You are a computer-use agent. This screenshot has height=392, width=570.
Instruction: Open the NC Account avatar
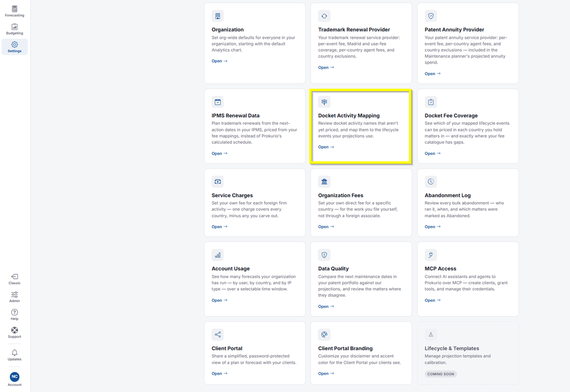[14, 379]
